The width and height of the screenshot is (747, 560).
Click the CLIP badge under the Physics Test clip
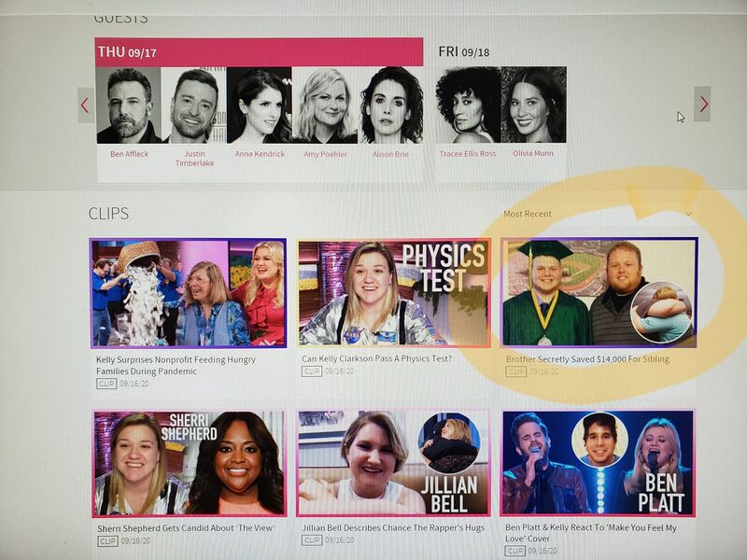312,371
